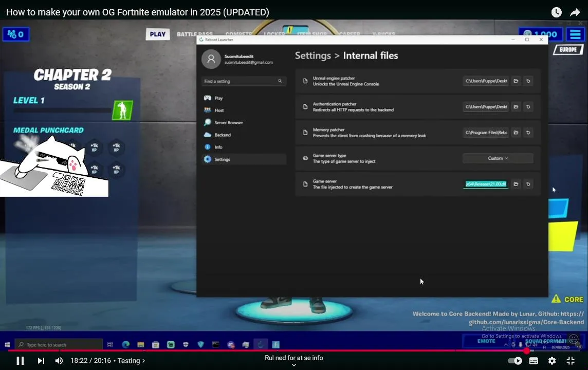Open the Testing chapter list
588x370 pixels.
point(131,361)
